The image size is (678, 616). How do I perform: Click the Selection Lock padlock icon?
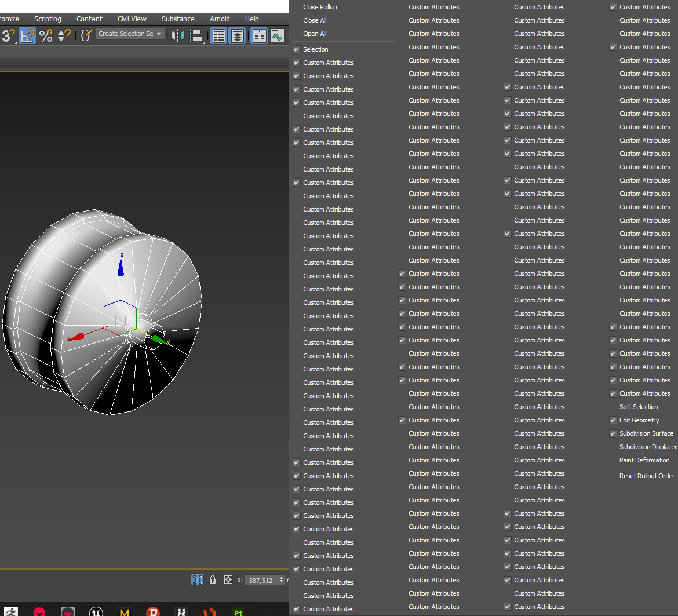213,579
